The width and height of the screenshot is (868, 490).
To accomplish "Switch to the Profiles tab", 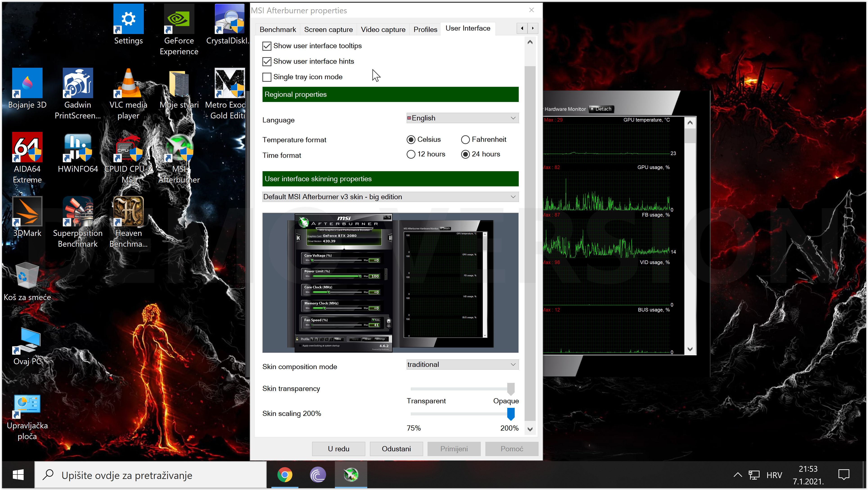I will tap(425, 30).
